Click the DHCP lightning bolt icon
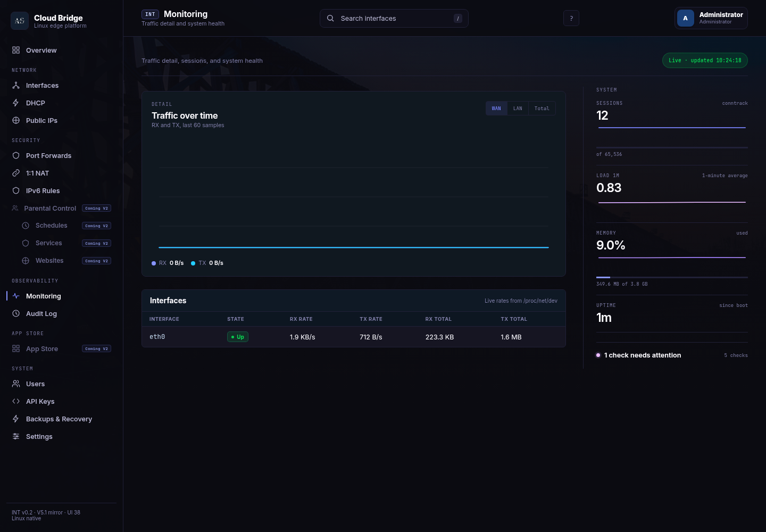 coord(16,103)
